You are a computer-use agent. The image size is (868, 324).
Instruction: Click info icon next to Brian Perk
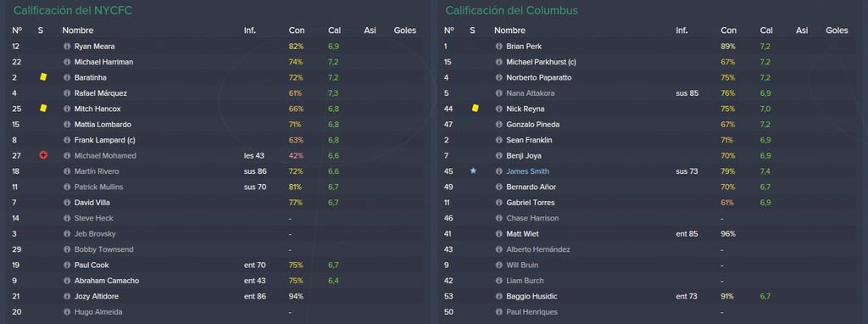point(498,47)
